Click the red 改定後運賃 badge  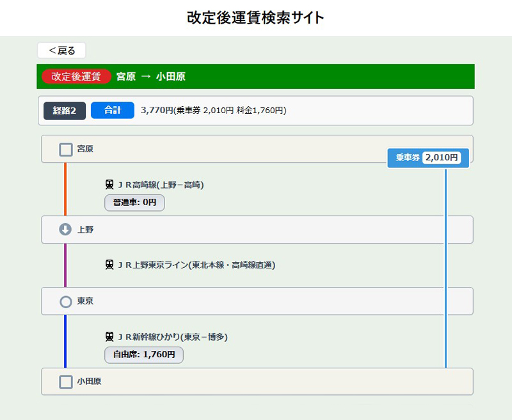[x=76, y=76]
